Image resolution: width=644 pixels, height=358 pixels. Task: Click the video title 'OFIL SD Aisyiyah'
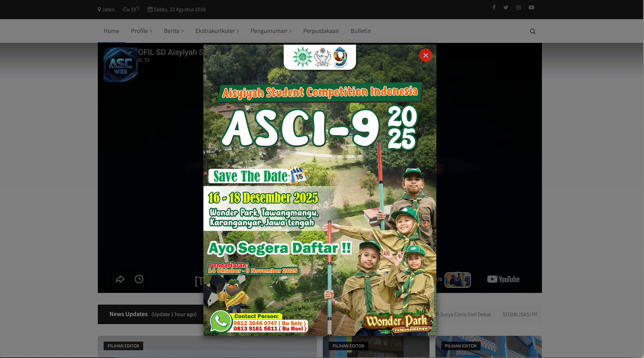pyautogui.click(x=171, y=52)
